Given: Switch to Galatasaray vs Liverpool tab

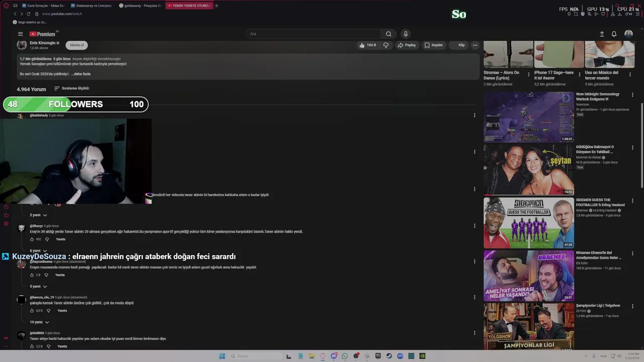Looking at the screenshot, I should [x=91, y=6].
